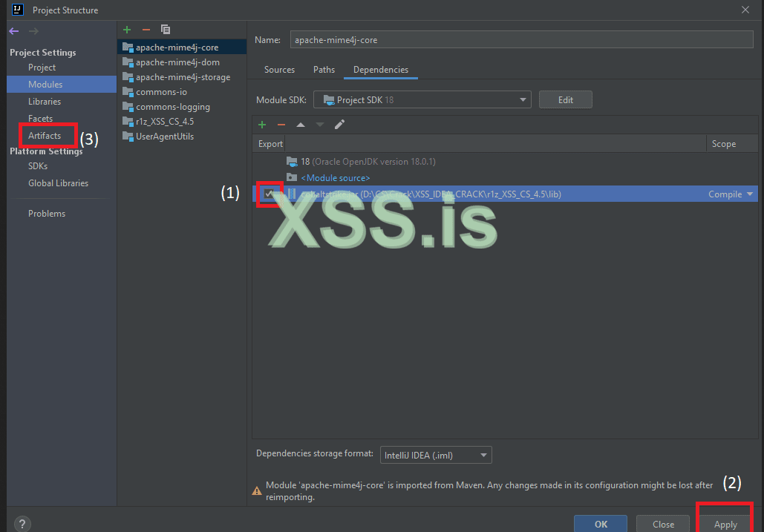Click the Apply button
This screenshot has width=764, height=532.
[725, 525]
